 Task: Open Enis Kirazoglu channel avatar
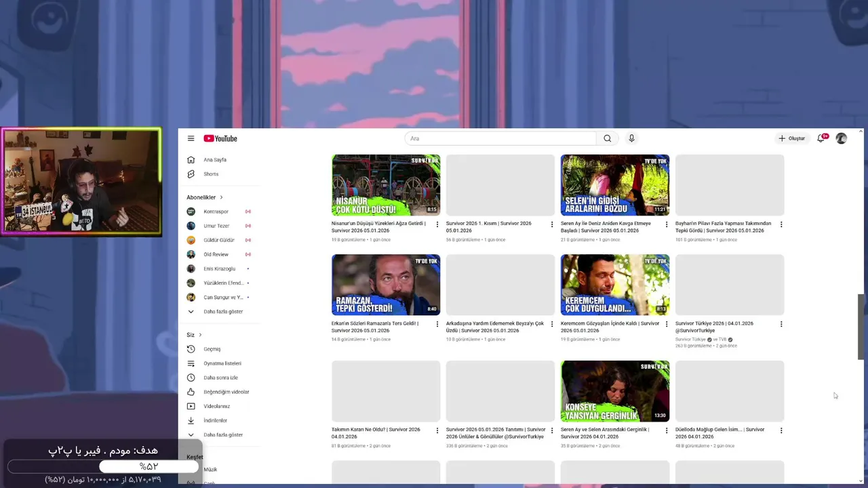tap(191, 268)
